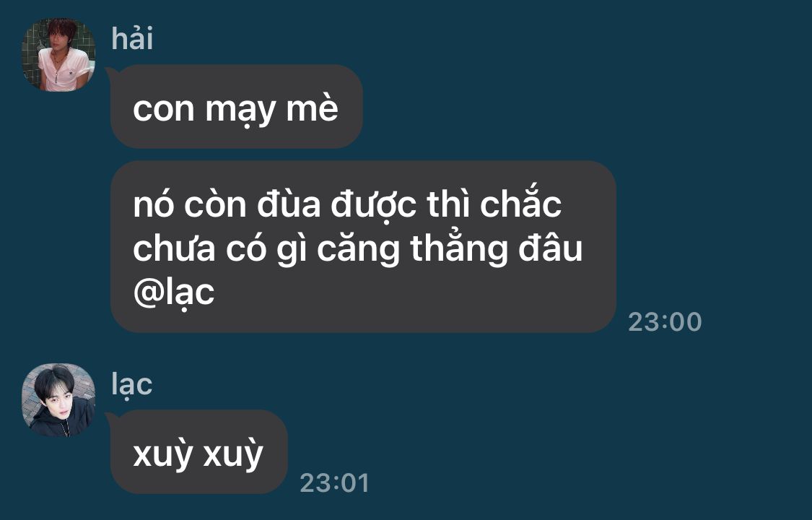Click the 23:01 timestamp
The height and width of the screenshot is (520, 812).
point(334,482)
